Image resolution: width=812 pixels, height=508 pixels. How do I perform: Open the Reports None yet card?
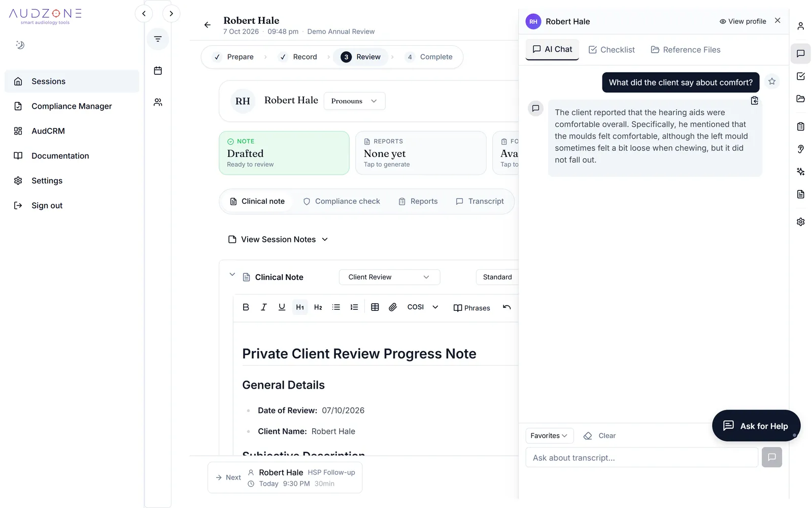point(421,153)
